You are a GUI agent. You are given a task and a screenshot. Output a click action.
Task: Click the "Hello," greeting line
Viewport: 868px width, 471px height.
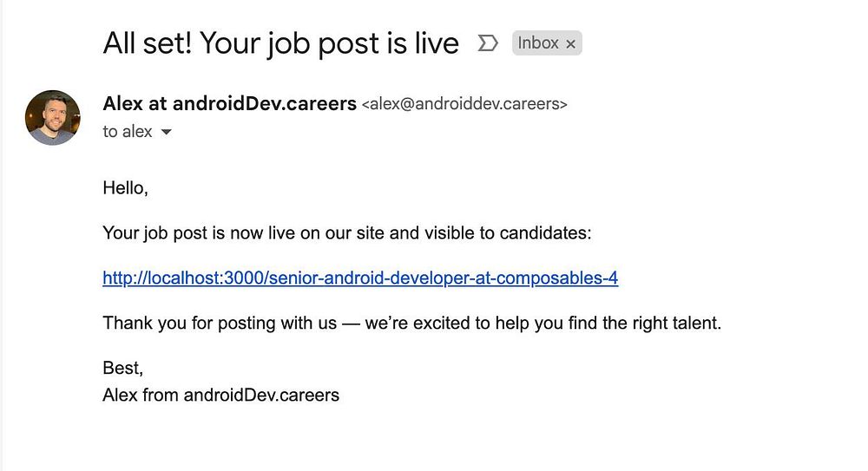126,186
